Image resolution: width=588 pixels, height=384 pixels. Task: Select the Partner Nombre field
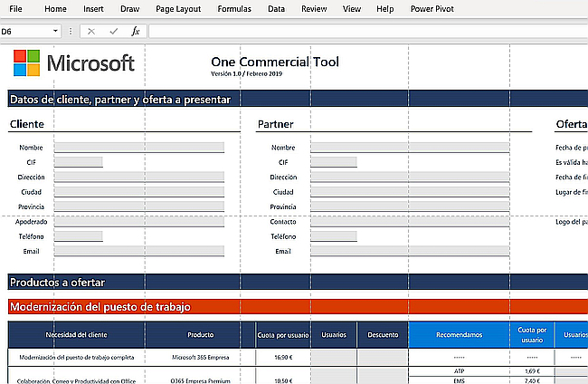coord(410,147)
